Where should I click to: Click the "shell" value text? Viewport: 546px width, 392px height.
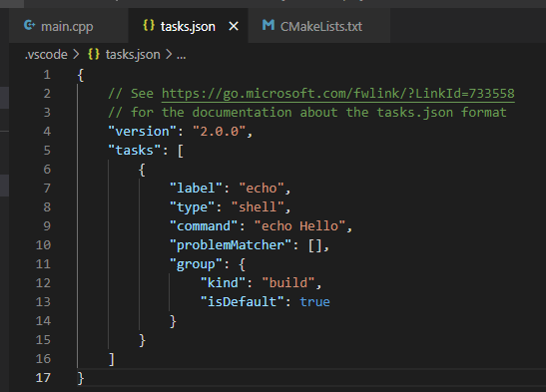pos(258,207)
